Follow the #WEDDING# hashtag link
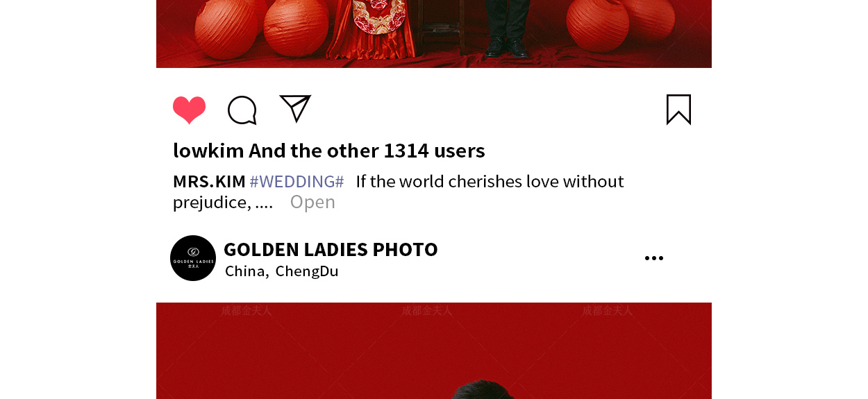This screenshot has height=399, width=868. tap(297, 182)
